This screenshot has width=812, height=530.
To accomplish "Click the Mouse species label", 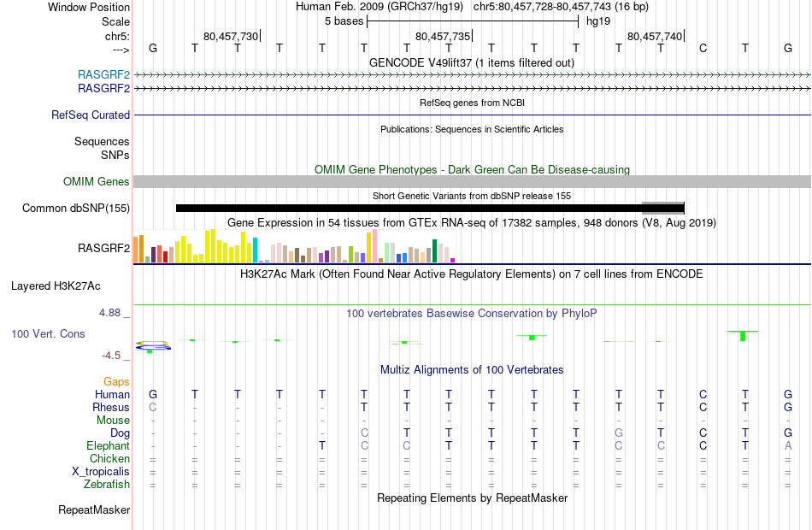I will (113, 421).
